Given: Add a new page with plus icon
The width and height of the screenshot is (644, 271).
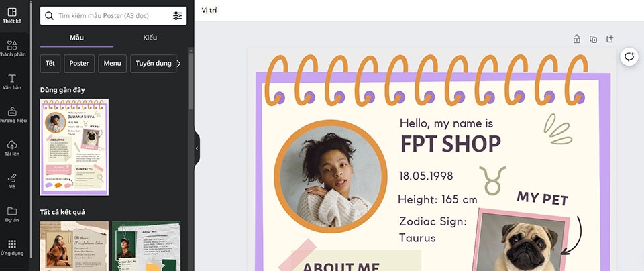Looking at the screenshot, I should (610, 39).
